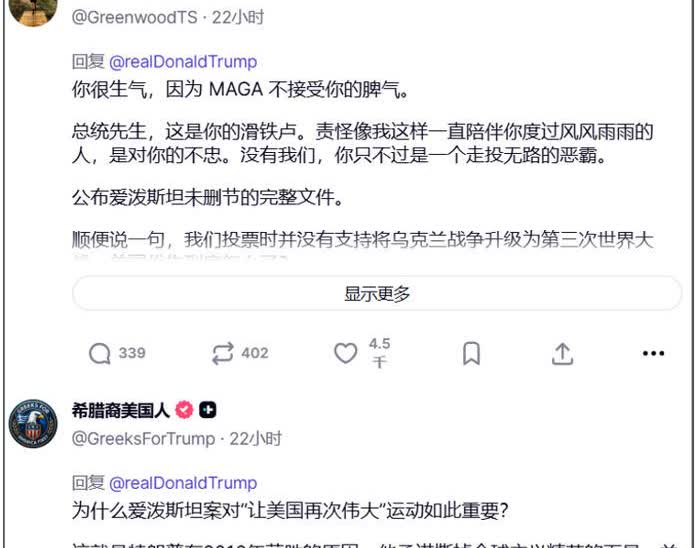Open the GreenwoodTS profile avatar
The width and height of the screenshot is (696, 548).
point(33,12)
